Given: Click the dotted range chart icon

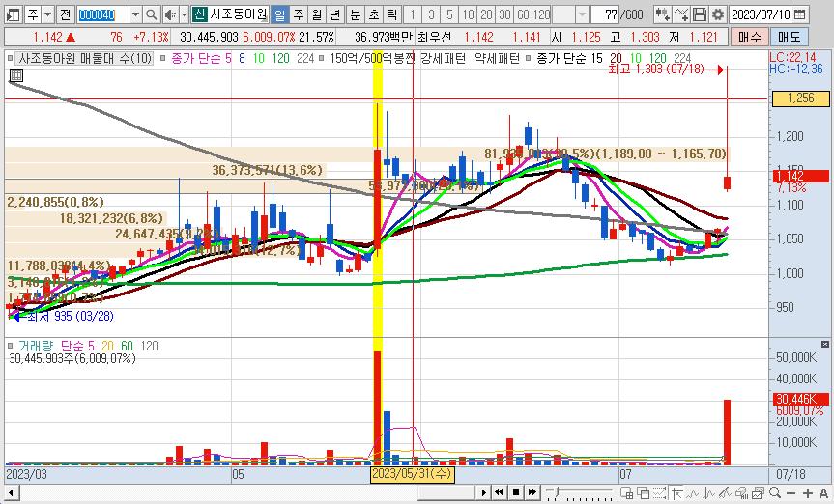Looking at the screenshot, I should [660, 492].
